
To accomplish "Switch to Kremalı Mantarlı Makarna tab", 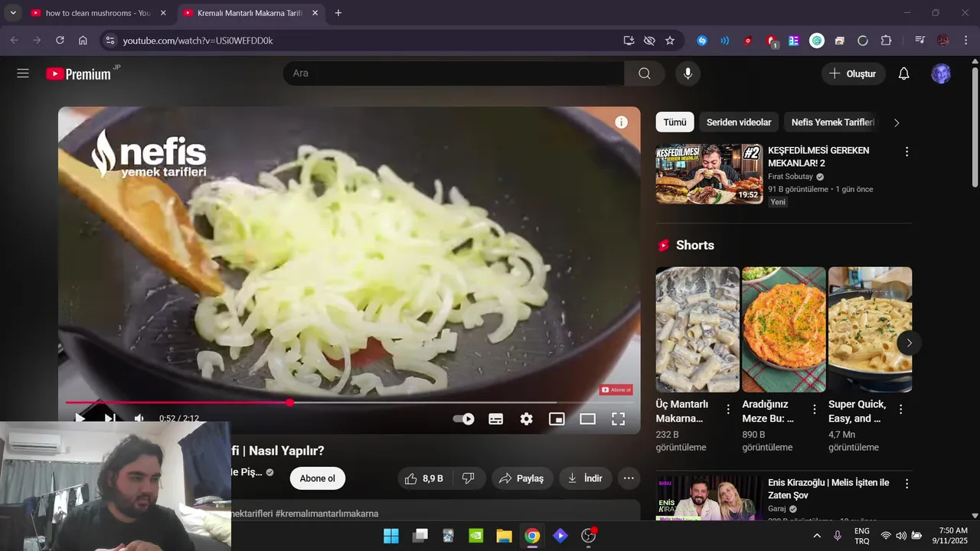I will tap(250, 13).
